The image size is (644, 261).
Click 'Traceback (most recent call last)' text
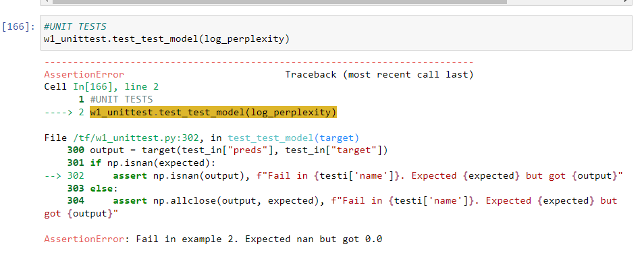click(379, 75)
